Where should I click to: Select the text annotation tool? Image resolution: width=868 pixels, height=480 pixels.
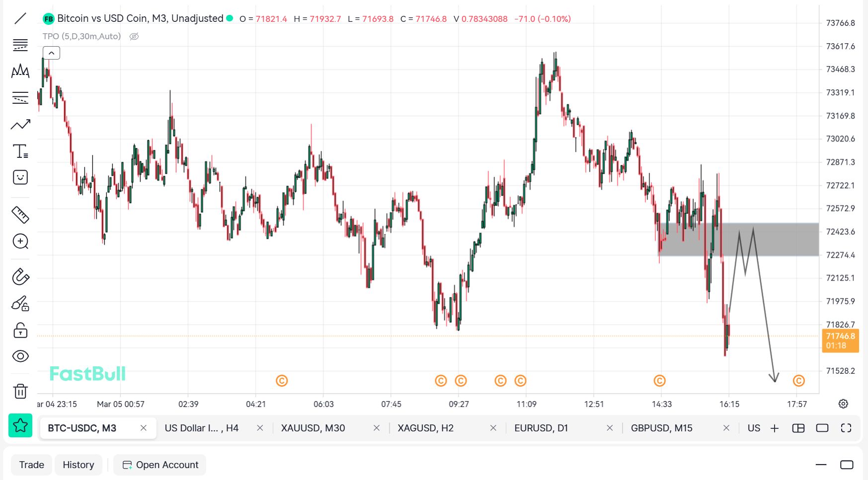tap(20, 151)
